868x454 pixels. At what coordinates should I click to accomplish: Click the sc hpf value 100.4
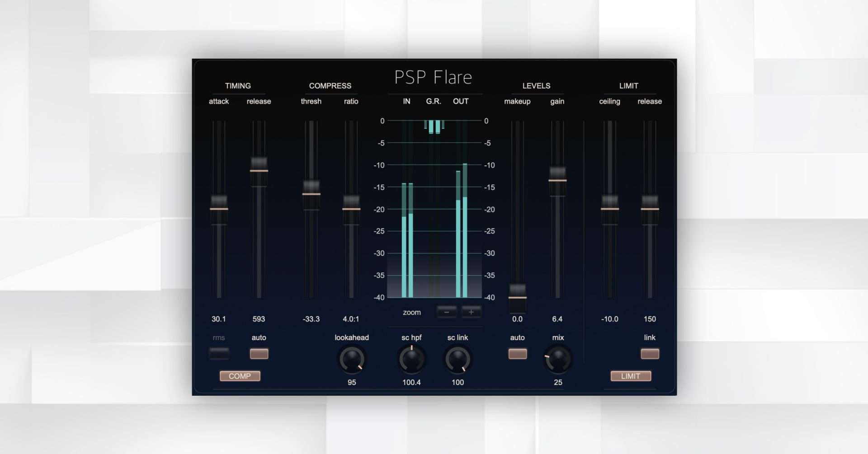point(411,382)
